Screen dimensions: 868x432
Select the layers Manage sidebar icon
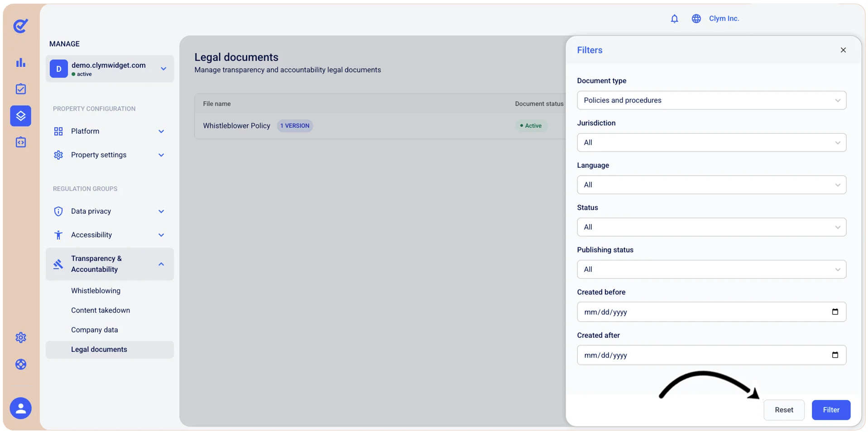pyautogui.click(x=20, y=116)
